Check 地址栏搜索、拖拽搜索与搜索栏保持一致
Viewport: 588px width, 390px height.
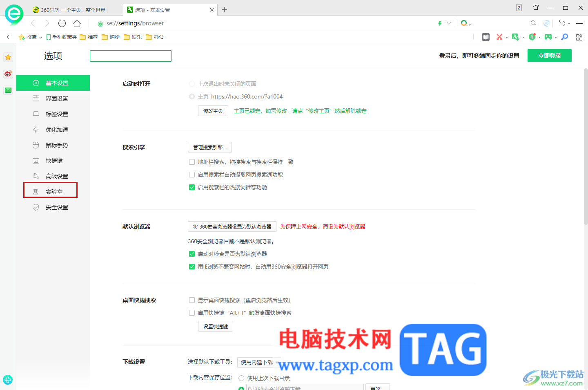coord(192,162)
